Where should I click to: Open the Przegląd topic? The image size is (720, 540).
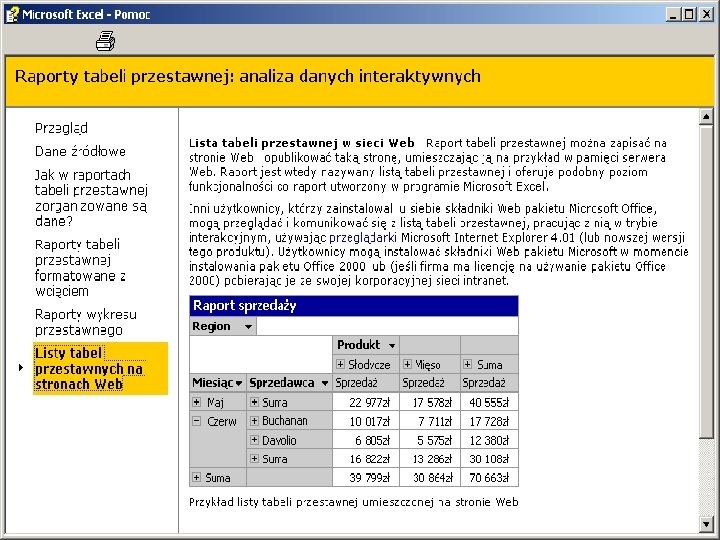[61, 128]
